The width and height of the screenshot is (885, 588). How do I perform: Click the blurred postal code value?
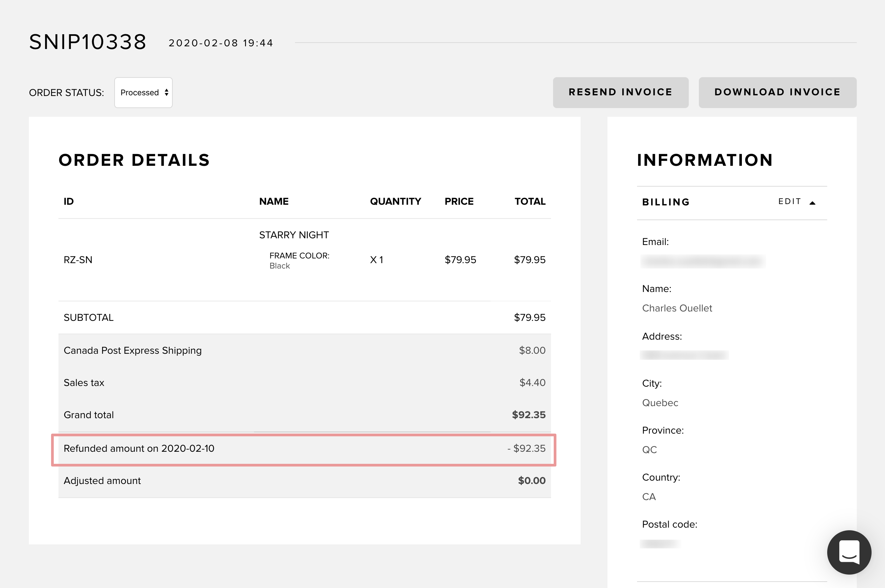coord(660,543)
